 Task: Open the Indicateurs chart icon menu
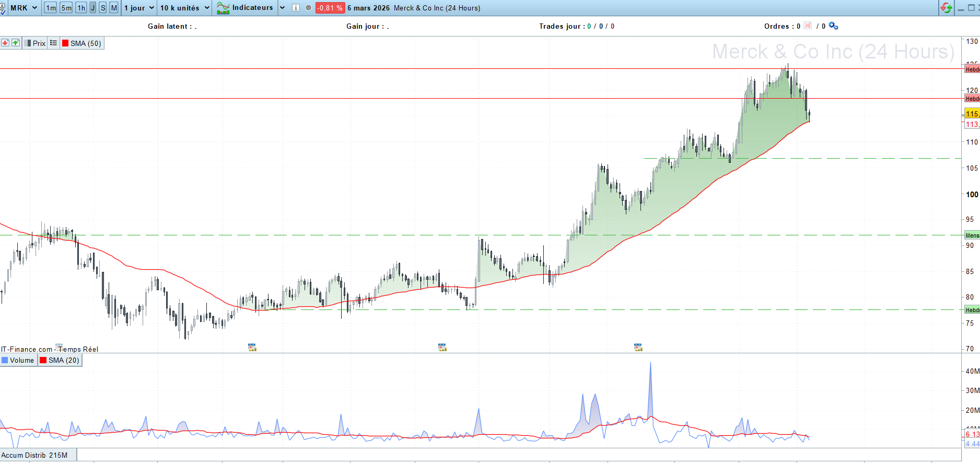pos(223,8)
